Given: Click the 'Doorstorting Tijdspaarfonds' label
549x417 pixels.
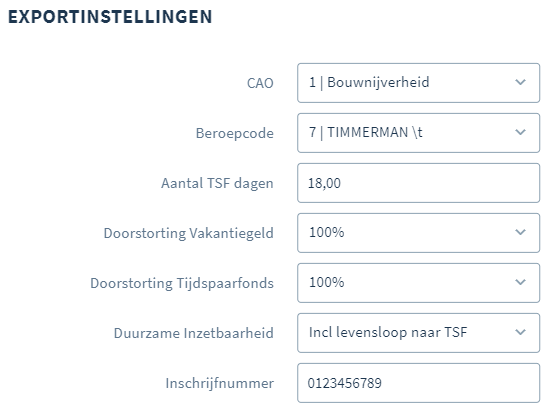Looking at the screenshot, I should click(182, 283).
